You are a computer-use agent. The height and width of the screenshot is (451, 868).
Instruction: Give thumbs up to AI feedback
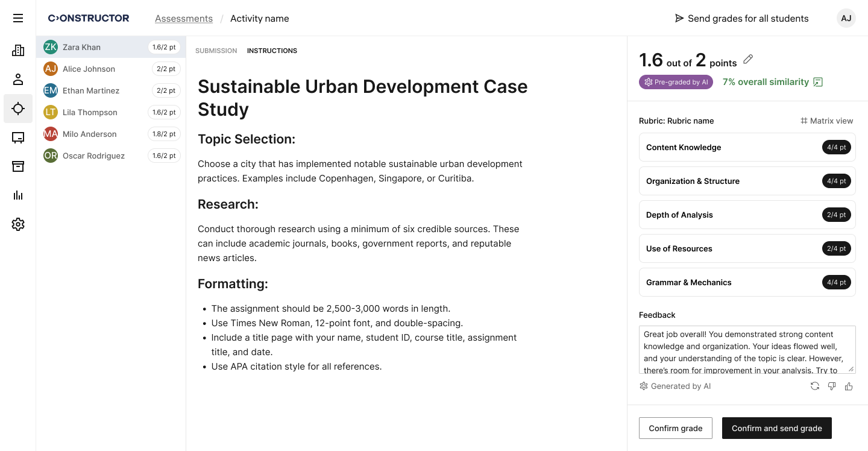[x=849, y=386]
